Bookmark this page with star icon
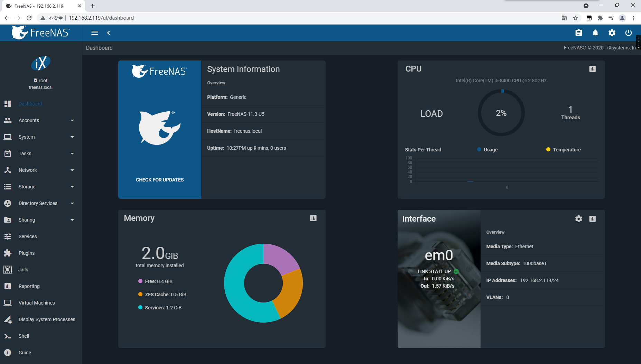Image resolution: width=641 pixels, height=364 pixels. (575, 18)
